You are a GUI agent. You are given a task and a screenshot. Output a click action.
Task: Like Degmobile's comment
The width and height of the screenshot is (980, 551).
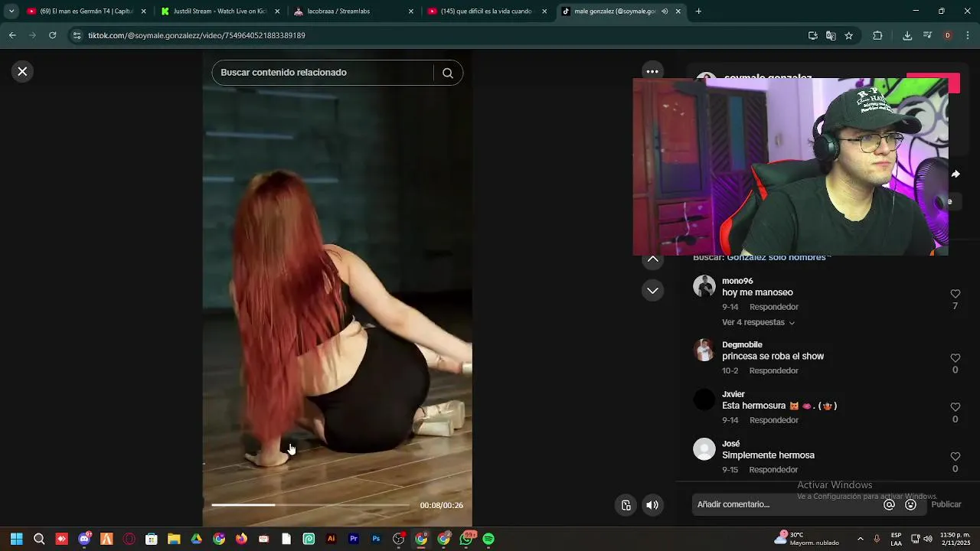(955, 358)
